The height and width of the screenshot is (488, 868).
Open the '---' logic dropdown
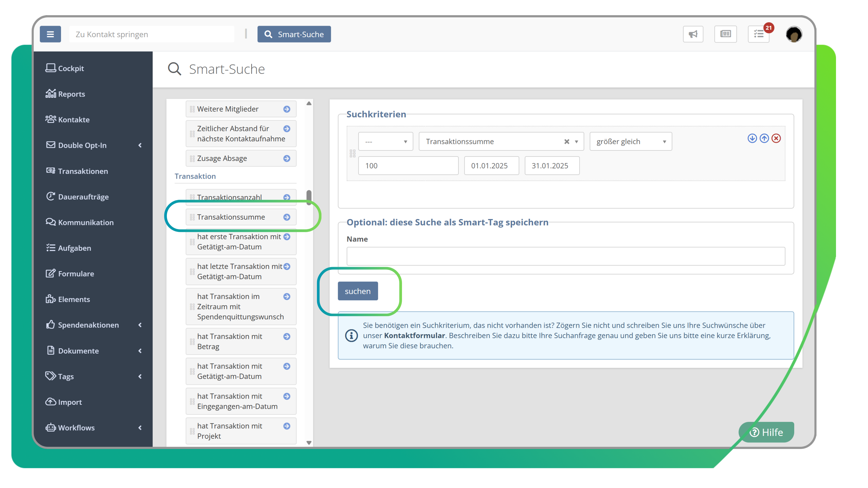point(385,142)
